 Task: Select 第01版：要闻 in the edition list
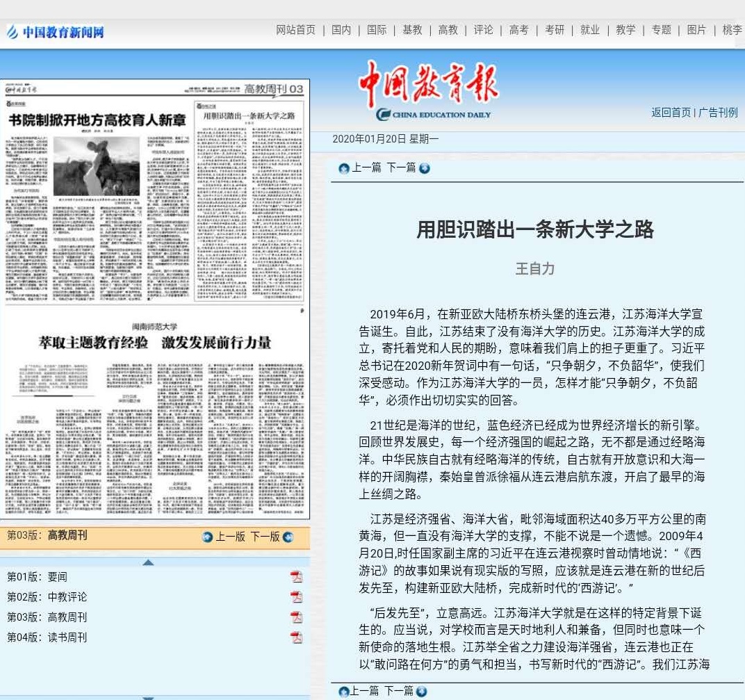pos(37,577)
